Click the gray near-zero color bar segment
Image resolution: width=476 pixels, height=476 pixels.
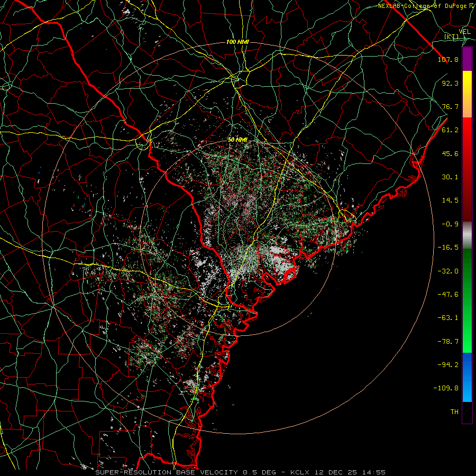tap(467, 235)
